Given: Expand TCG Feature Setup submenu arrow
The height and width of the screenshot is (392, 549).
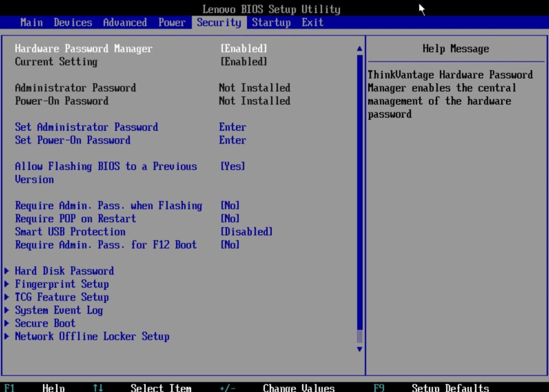Looking at the screenshot, I should tap(6, 297).
